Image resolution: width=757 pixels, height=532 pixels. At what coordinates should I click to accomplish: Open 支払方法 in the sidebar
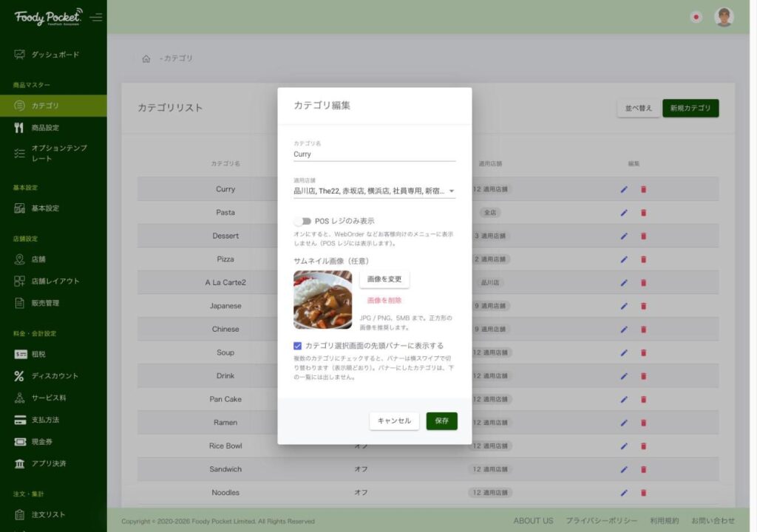coord(53,420)
